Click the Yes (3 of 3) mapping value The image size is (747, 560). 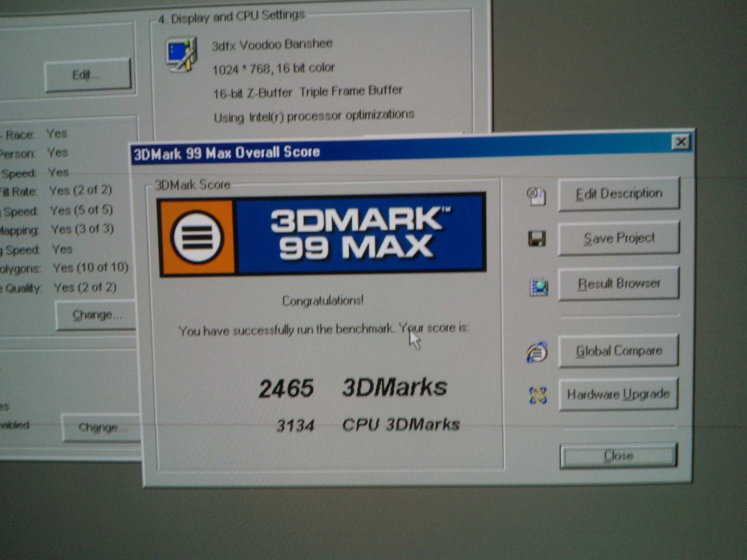(x=82, y=229)
